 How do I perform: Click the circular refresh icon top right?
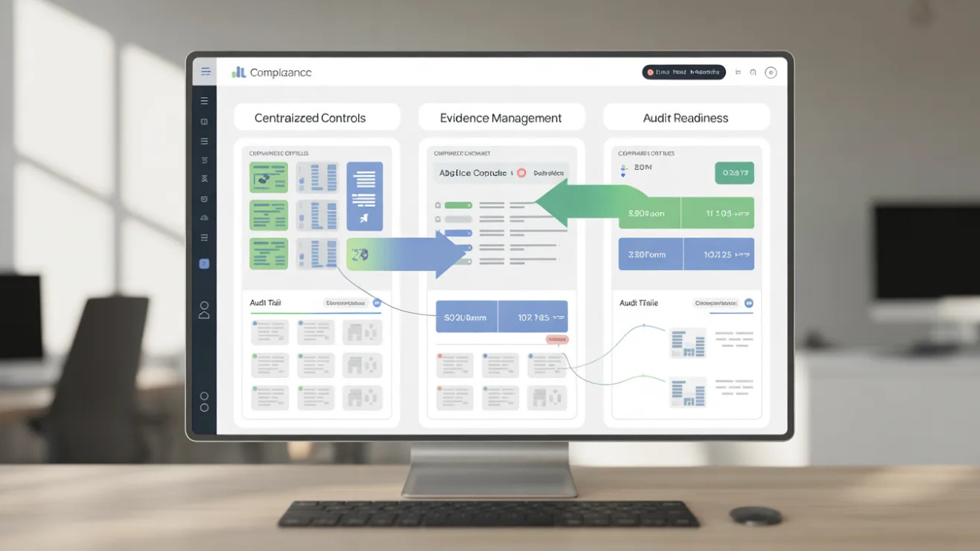click(x=771, y=72)
